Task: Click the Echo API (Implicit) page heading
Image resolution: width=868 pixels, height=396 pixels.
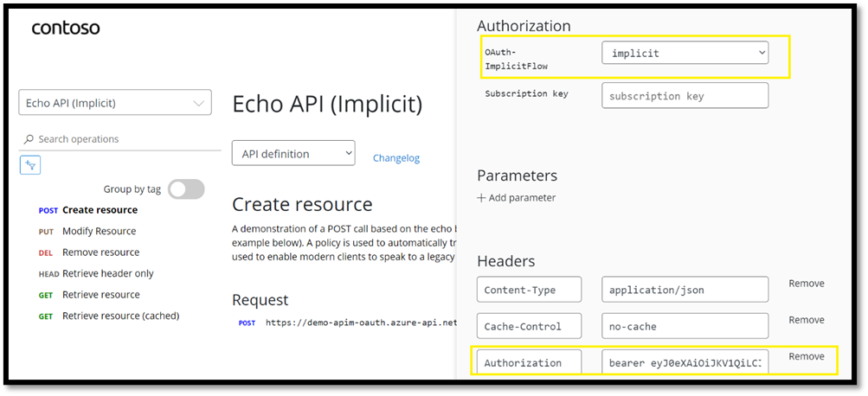Action: click(327, 105)
